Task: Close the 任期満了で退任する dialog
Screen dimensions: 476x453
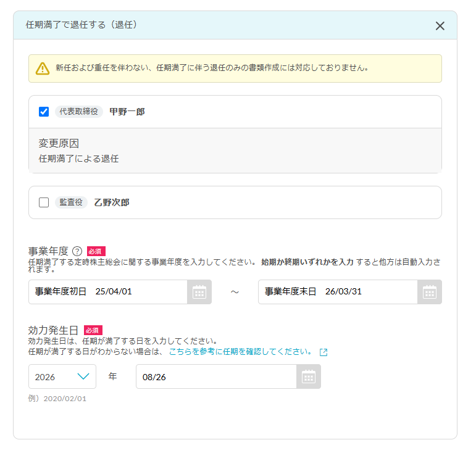Action: pyautogui.click(x=440, y=26)
